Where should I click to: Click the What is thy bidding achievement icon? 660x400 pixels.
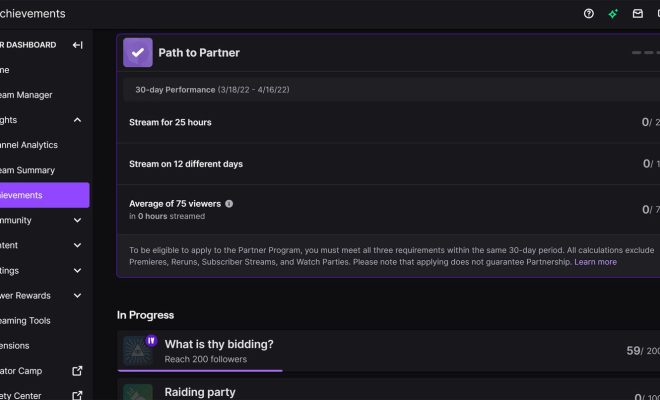(x=138, y=350)
